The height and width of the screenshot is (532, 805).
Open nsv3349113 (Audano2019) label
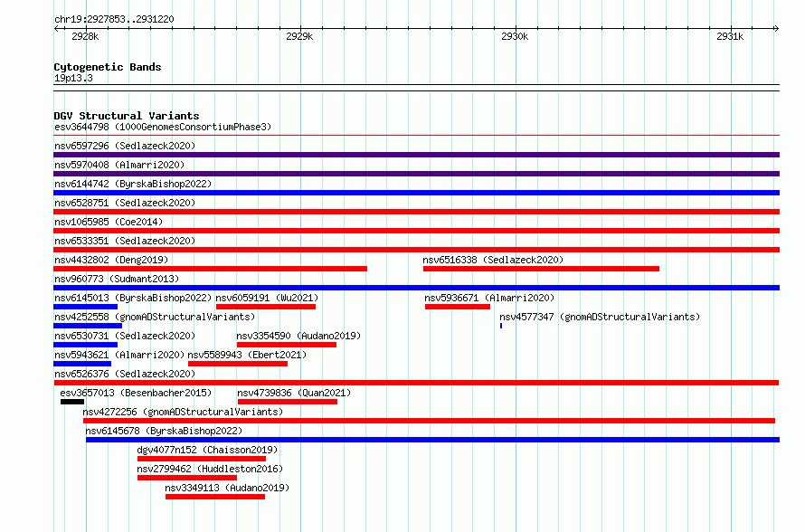tap(227, 488)
